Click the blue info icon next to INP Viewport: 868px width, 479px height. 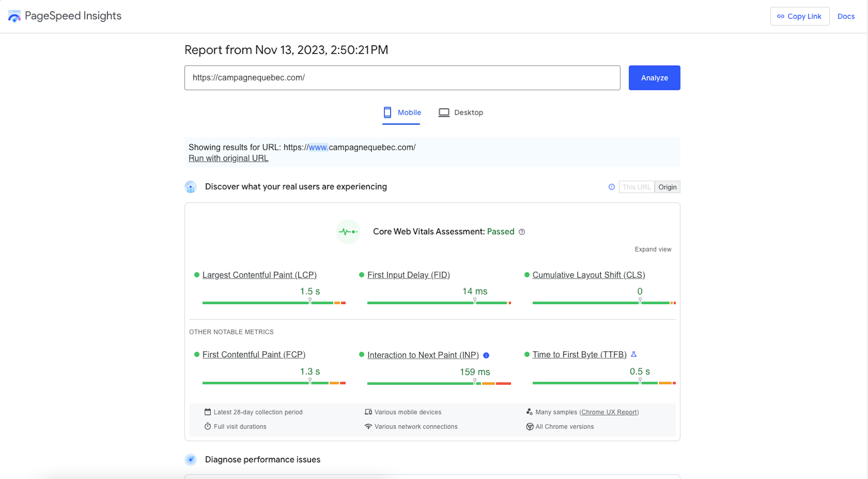(x=486, y=356)
